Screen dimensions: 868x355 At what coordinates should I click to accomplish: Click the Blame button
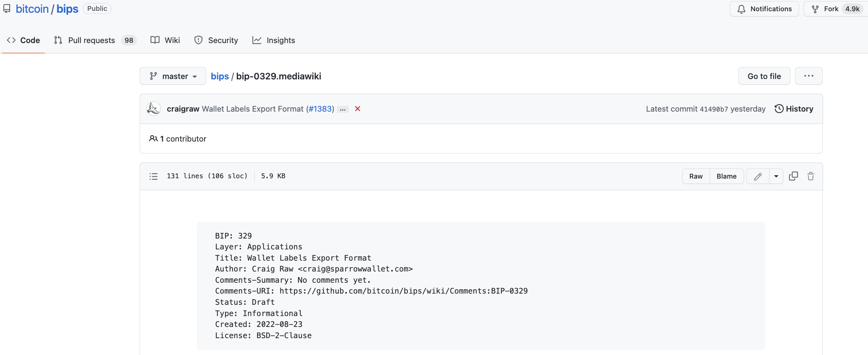point(726,176)
